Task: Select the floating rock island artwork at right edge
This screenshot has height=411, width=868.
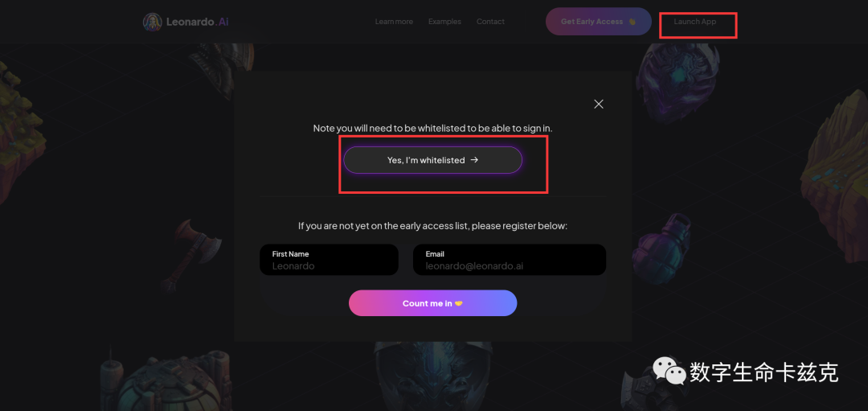Action: (836, 159)
